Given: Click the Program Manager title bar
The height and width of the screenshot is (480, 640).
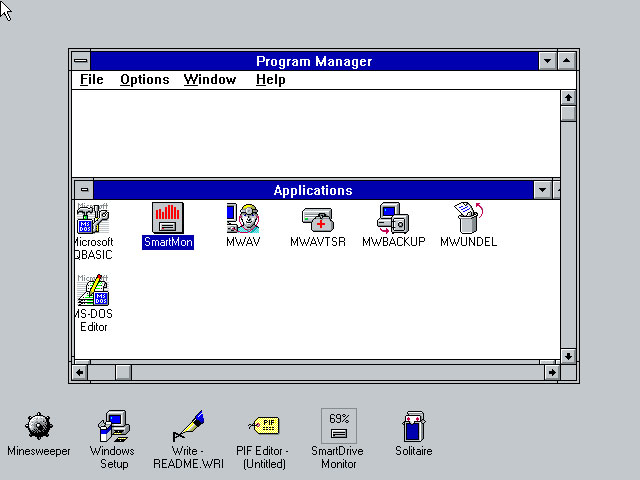Looking at the screenshot, I should click(x=314, y=61).
